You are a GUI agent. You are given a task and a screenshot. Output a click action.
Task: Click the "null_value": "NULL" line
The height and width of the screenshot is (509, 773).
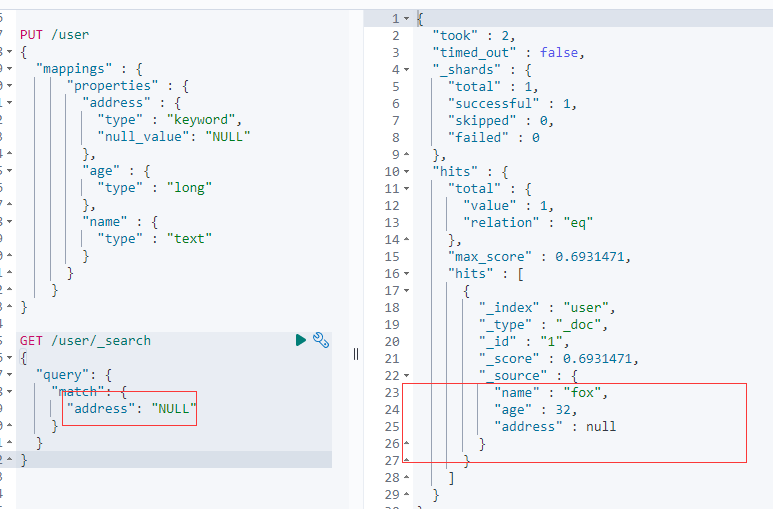pos(174,137)
